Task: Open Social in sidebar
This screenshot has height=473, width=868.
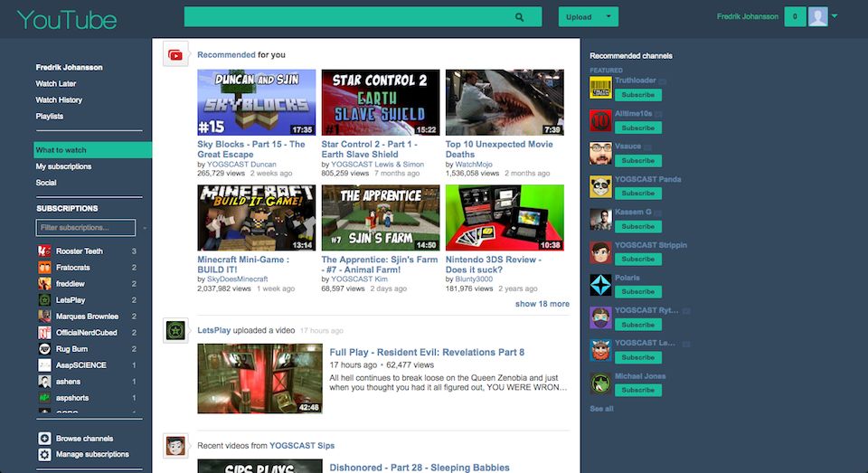Action: 46,182
